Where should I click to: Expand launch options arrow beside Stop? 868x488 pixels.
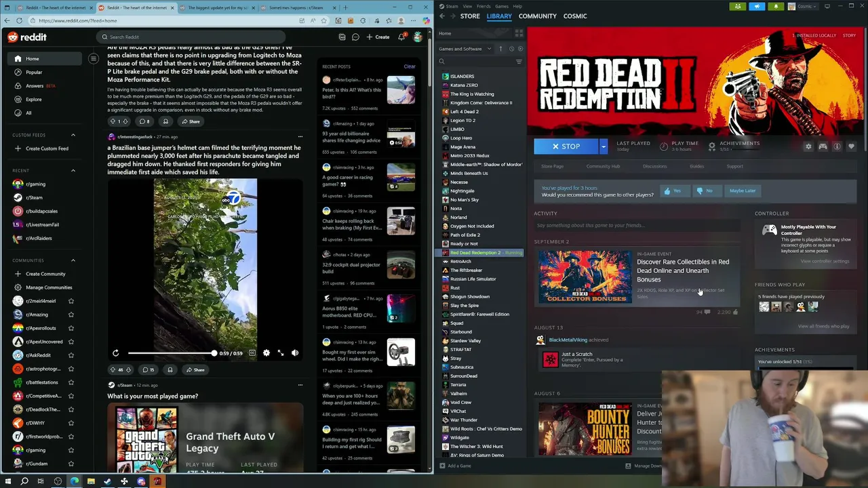click(603, 146)
